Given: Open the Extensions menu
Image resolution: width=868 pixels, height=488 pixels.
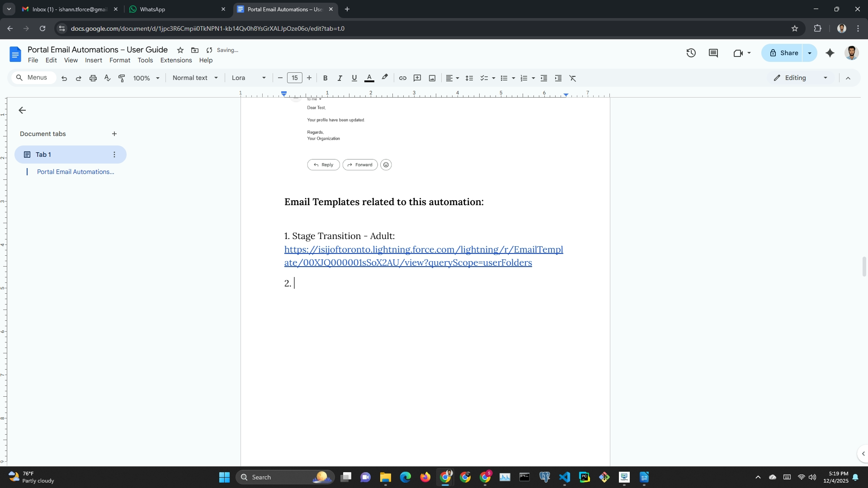Looking at the screenshot, I should [x=176, y=60].
